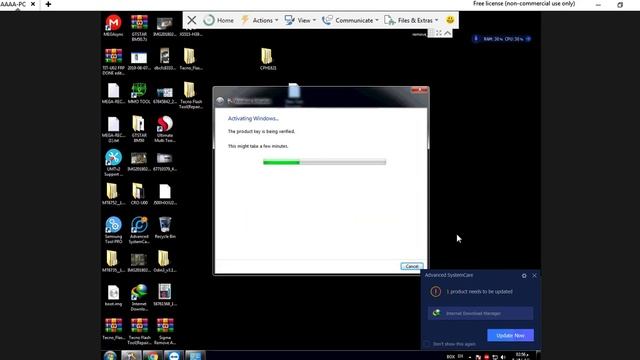Add a new session tab with plus
This screenshot has width=640, height=360.
(x=48, y=4)
